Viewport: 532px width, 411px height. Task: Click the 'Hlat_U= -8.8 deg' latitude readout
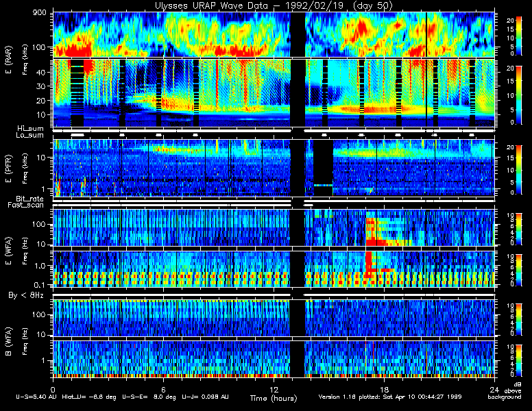pyautogui.click(x=89, y=397)
